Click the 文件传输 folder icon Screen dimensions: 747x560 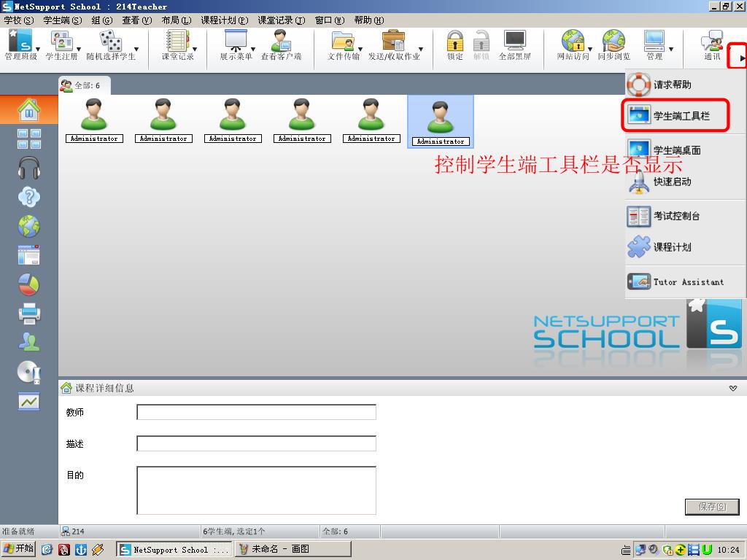coord(343,44)
